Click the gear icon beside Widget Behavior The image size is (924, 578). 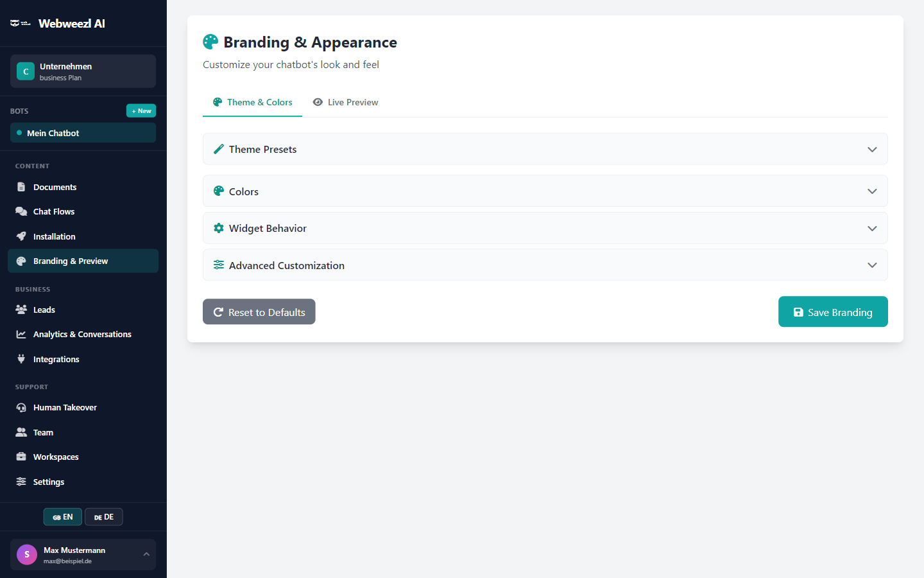(x=218, y=227)
